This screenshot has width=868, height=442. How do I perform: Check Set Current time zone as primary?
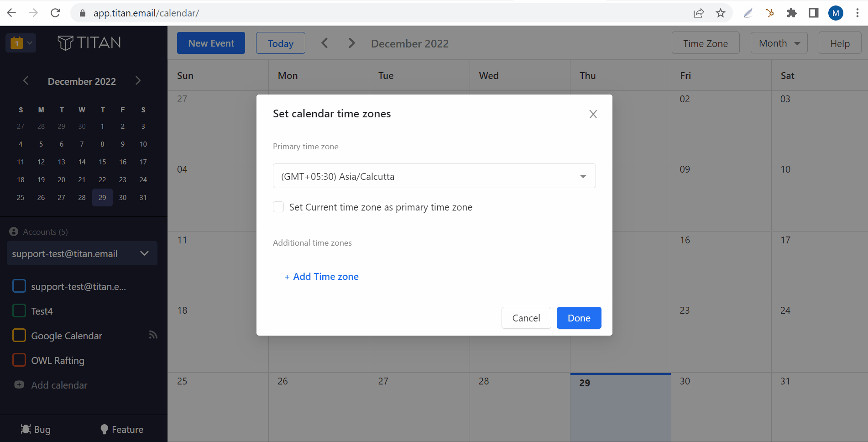coord(278,207)
